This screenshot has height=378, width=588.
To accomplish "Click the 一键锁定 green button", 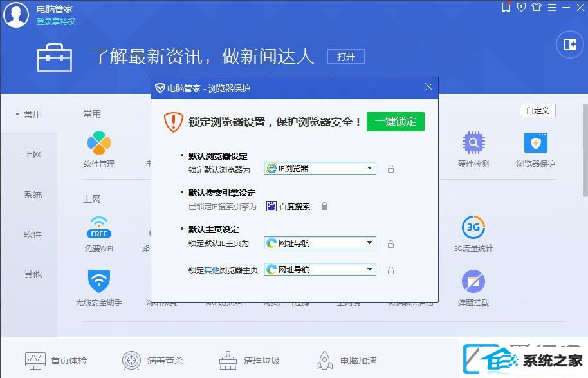I will coord(395,122).
